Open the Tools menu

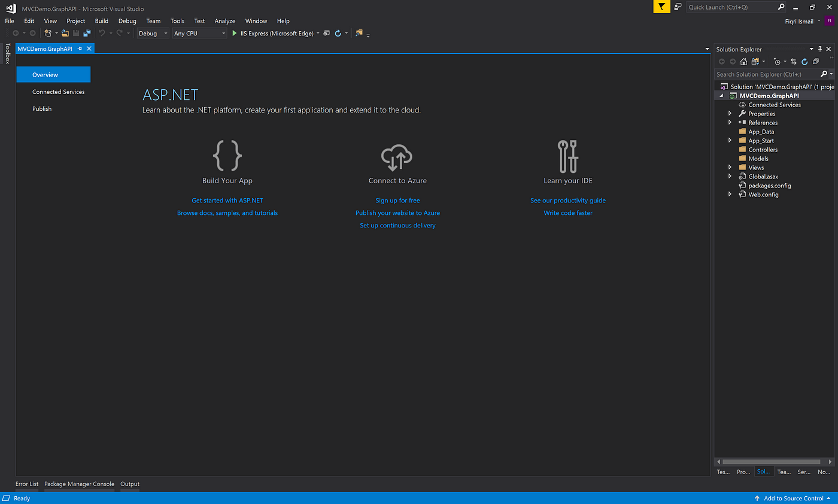point(177,21)
